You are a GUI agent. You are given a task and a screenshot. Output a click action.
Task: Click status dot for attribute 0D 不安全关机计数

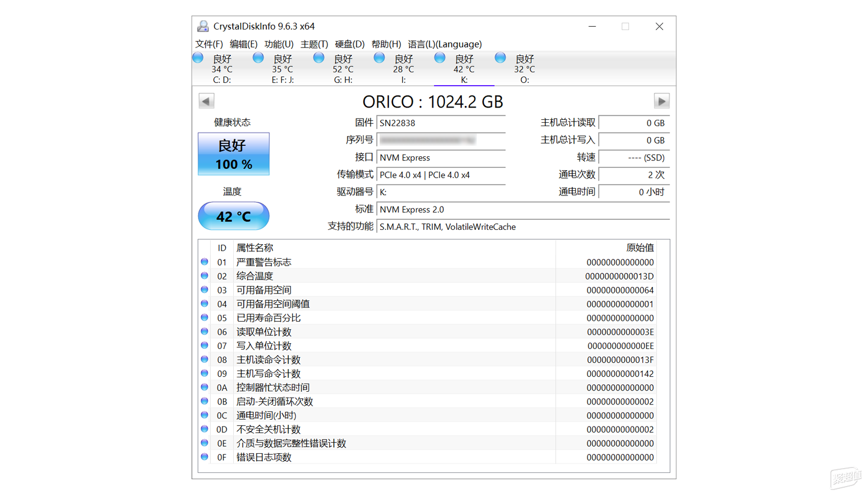[x=205, y=429]
